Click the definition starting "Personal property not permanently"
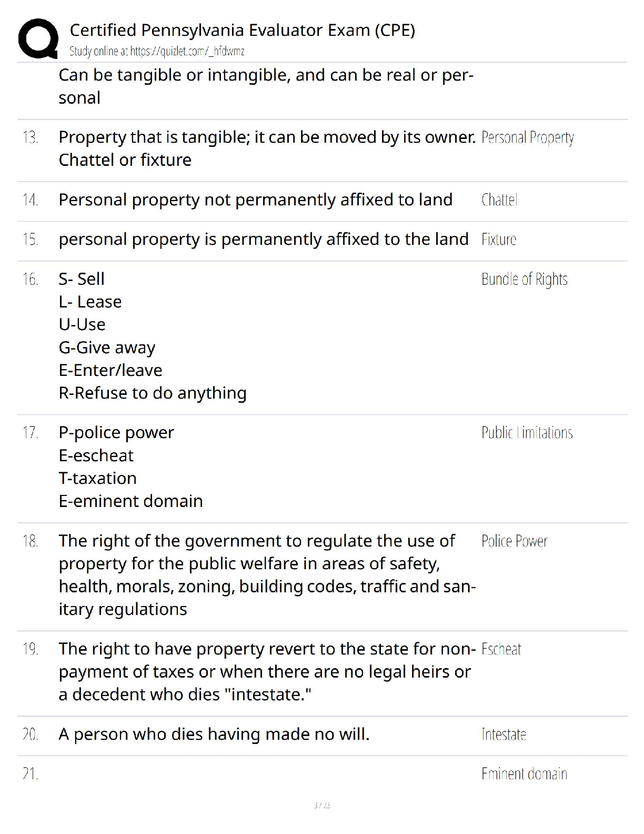The image size is (644, 834). [x=255, y=200]
